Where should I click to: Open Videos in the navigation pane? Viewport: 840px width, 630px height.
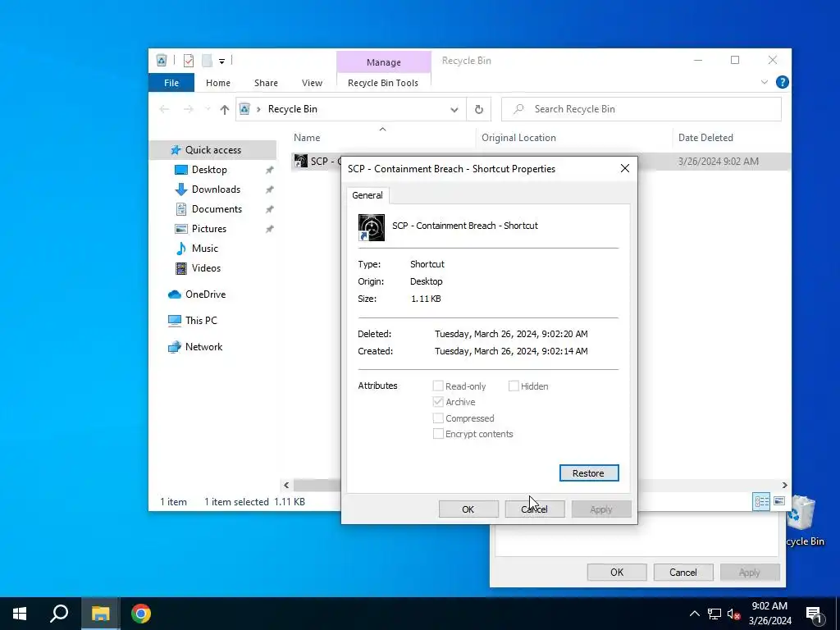point(206,268)
